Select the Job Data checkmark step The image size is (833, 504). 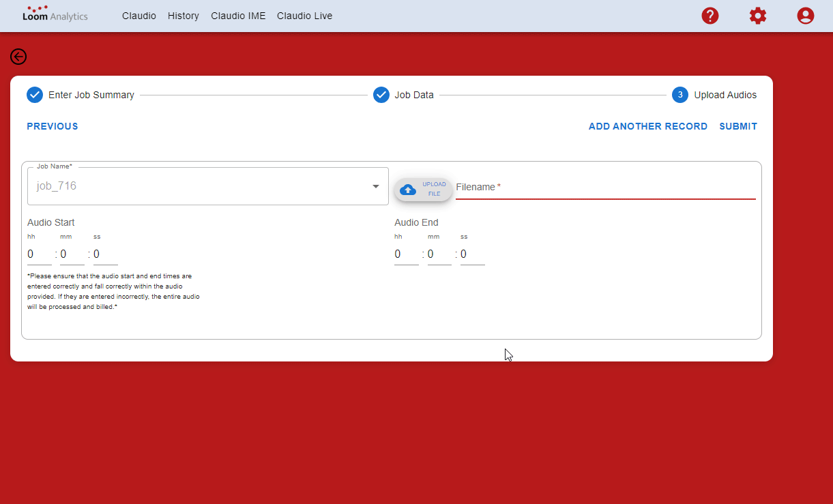pyautogui.click(x=381, y=95)
